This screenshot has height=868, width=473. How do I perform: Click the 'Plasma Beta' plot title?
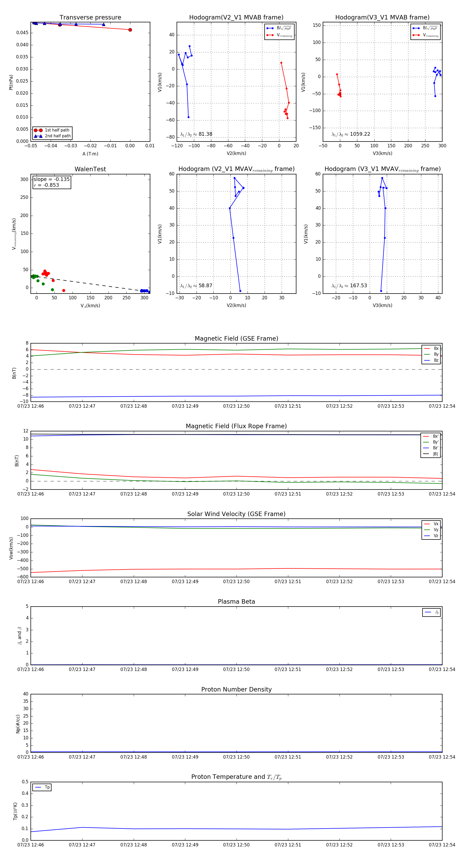pos(236,602)
